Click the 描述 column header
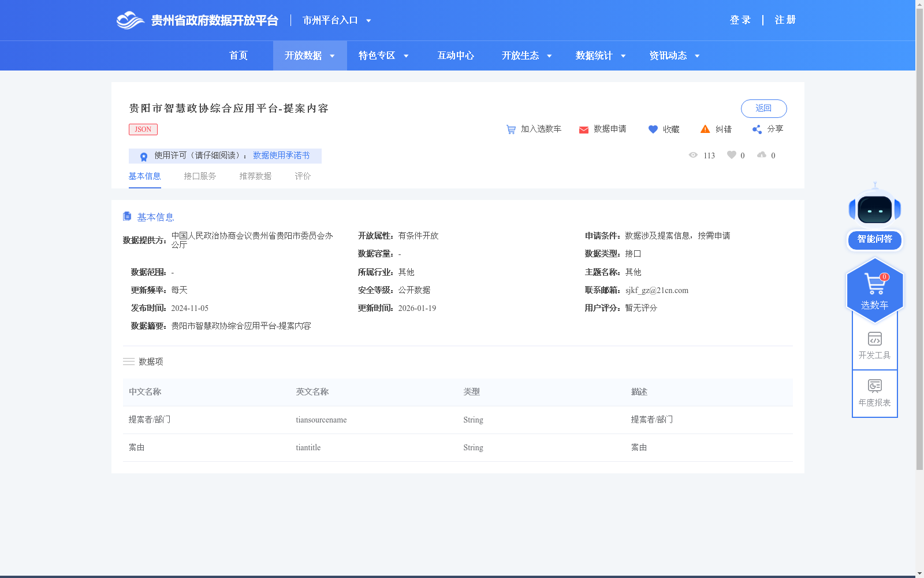Image resolution: width=924 pixels, height=578 pixels. [x=639, y=392]
